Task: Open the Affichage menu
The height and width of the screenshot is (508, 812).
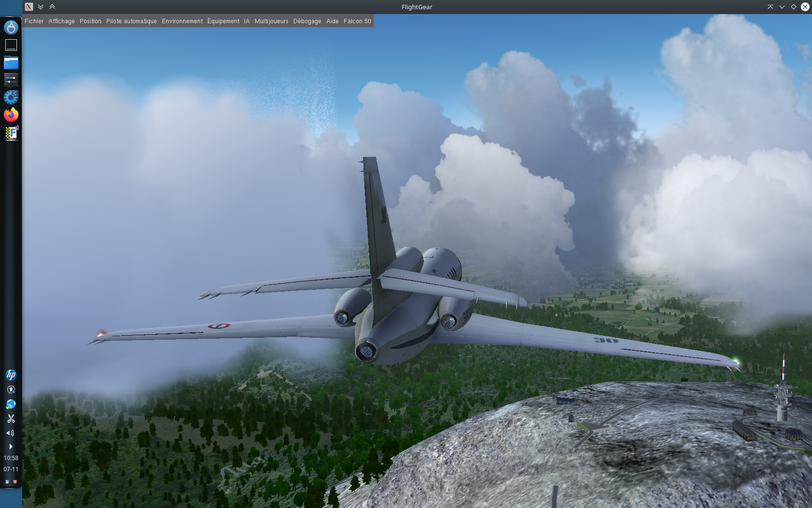Action: (x=61, y=21)
